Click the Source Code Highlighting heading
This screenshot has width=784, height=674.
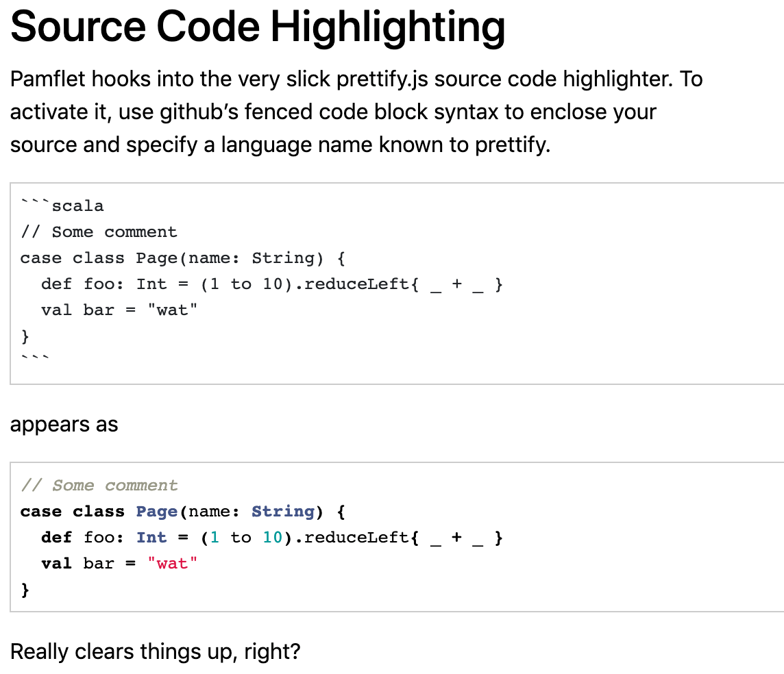[258, 27]
